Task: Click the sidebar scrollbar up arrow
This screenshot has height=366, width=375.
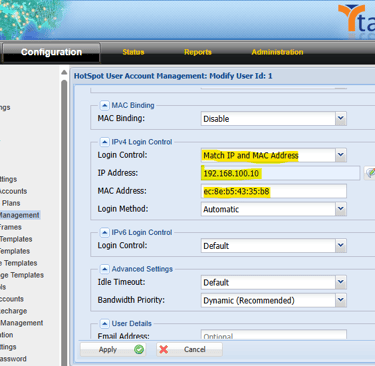Action: 64,72
